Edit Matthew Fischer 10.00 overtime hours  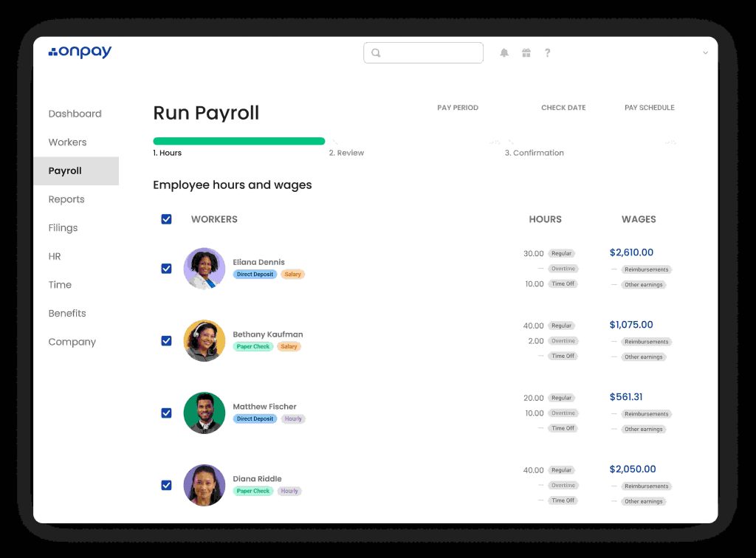[x=535, y=413]
